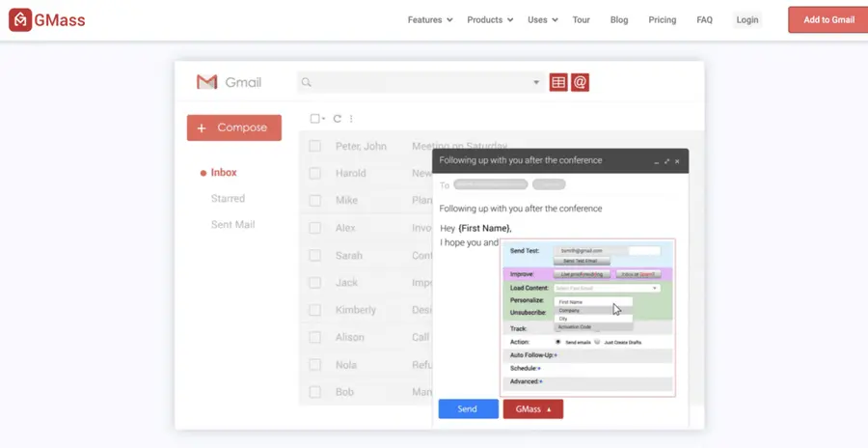Open the Tour page
Screen dimensions: 868x448
[x=581, y=20]
